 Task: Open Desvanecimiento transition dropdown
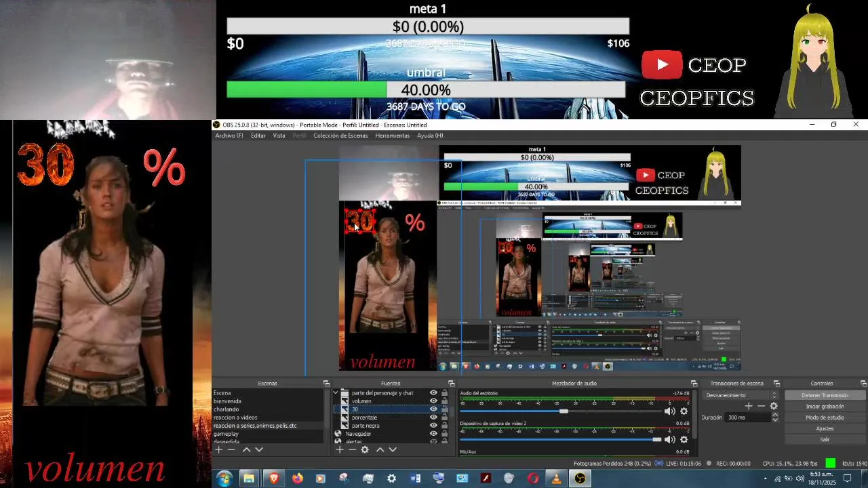coord(741,395)
